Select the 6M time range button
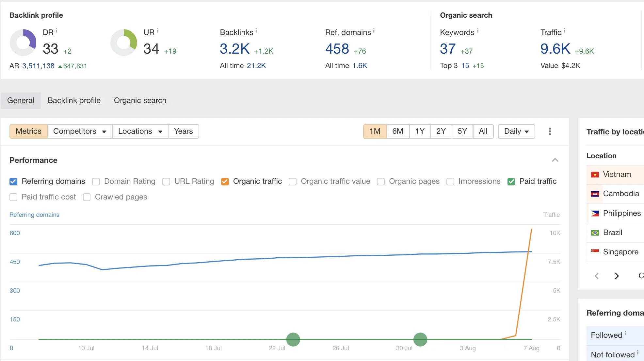 (x=397, y=131)
